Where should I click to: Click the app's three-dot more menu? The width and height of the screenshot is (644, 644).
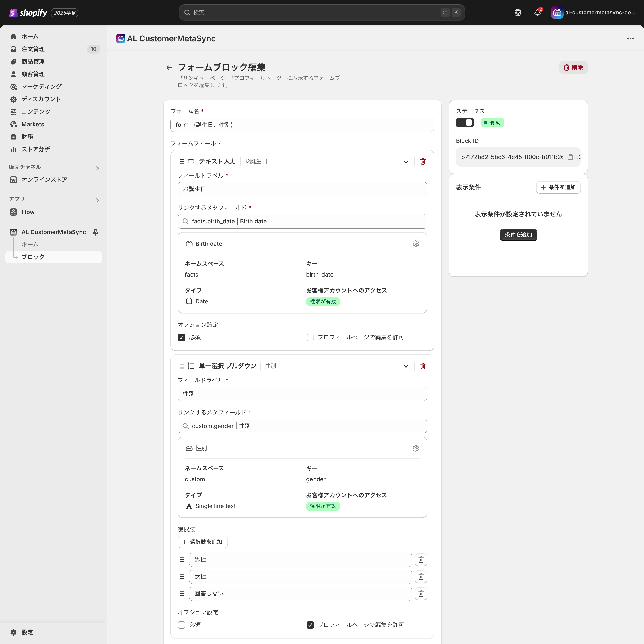coord(630,38)
